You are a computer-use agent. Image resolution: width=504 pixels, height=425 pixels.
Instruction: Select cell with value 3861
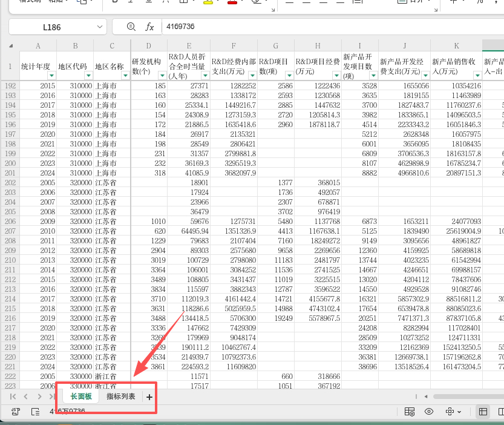pos(149,366)
